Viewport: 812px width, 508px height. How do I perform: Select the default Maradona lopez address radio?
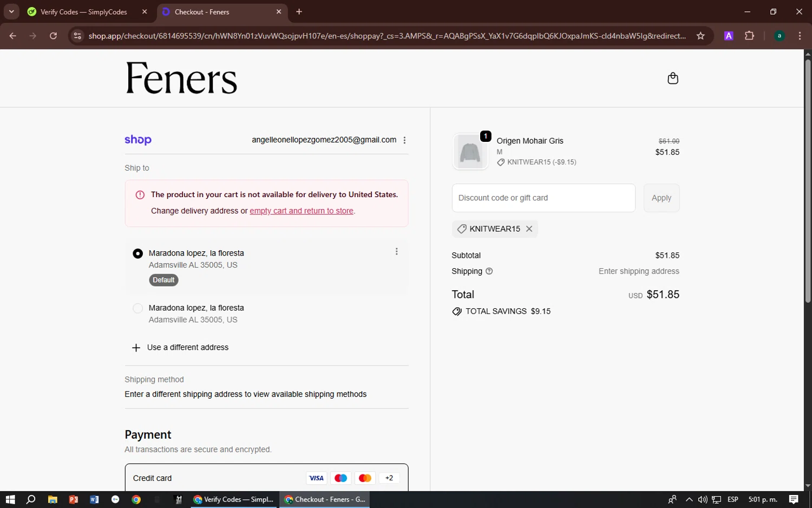coord(137,253)
